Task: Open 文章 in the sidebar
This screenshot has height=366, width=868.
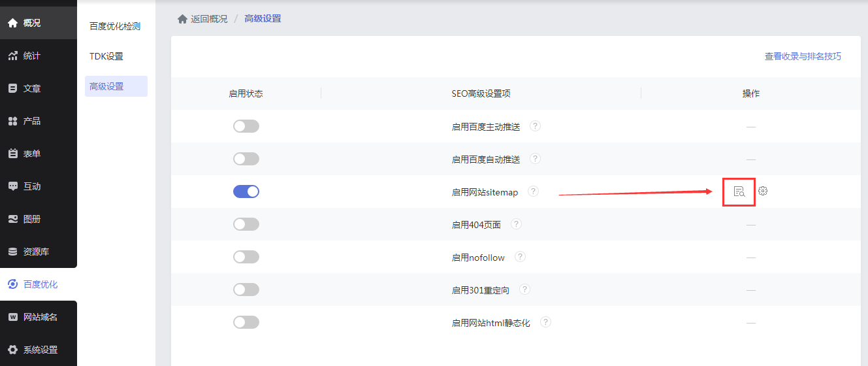Action: [x=39, y=88]
